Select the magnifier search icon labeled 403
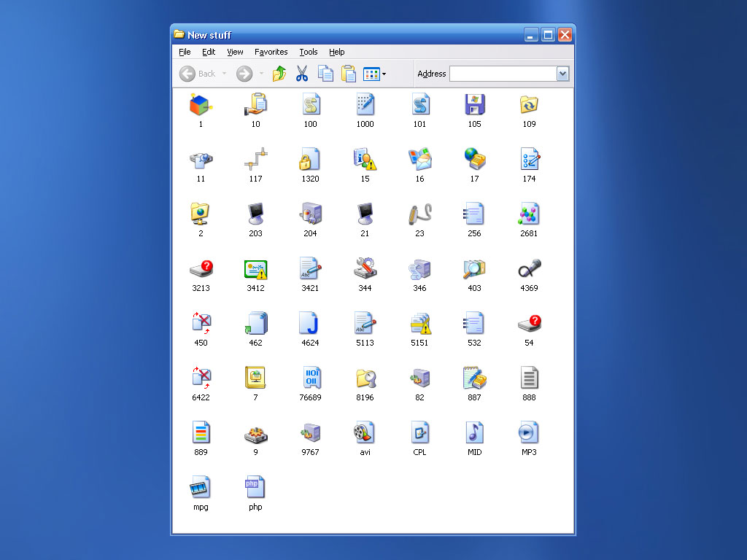Image resolution: width=747 pixels, height=560 pixels. click(474, 268)
